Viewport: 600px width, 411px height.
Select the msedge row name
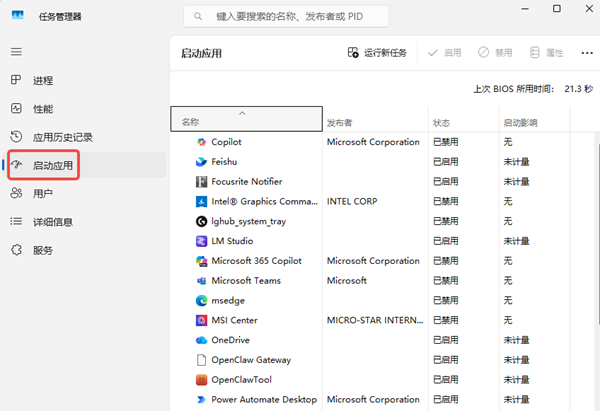pyautogui.click(x=228, y=301)
